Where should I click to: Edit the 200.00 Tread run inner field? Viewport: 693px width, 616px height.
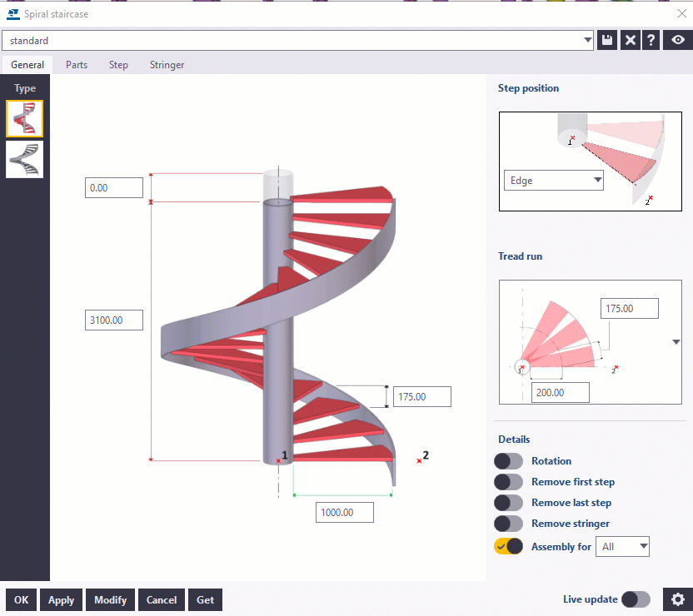click(561, 392)
